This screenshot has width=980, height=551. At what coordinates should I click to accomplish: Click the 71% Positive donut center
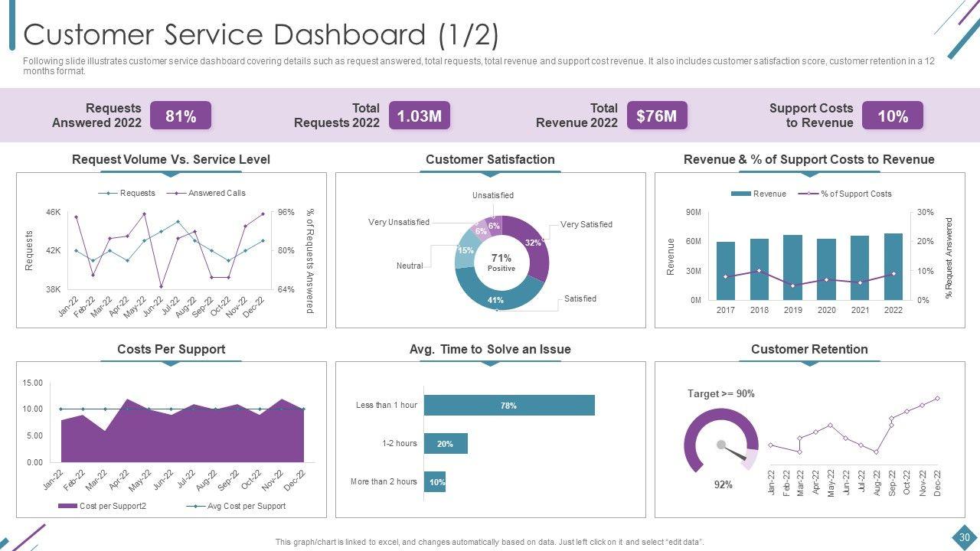click(501, 262)
